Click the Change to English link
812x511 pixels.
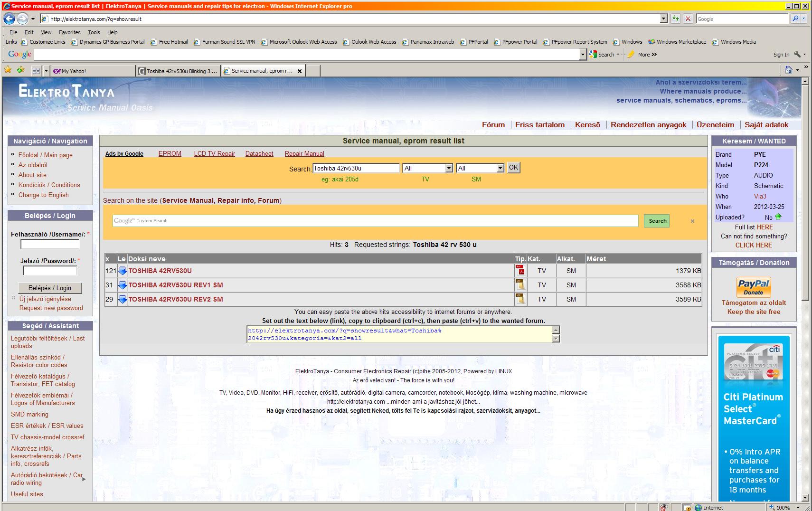(44, 195)
